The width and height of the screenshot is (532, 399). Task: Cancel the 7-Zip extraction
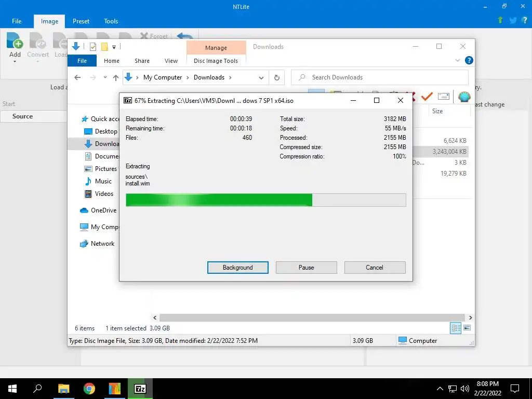(x=375, y=268)
